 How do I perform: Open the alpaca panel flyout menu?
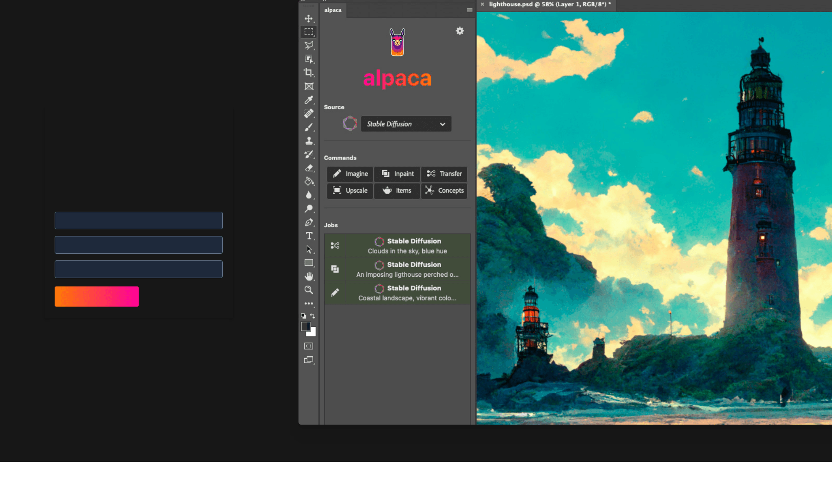[x=469, y=10]
